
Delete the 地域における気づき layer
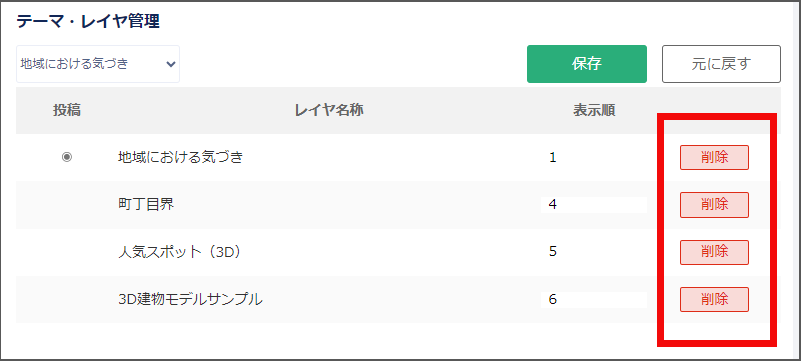pyautogui.click(x=714, y=157)
